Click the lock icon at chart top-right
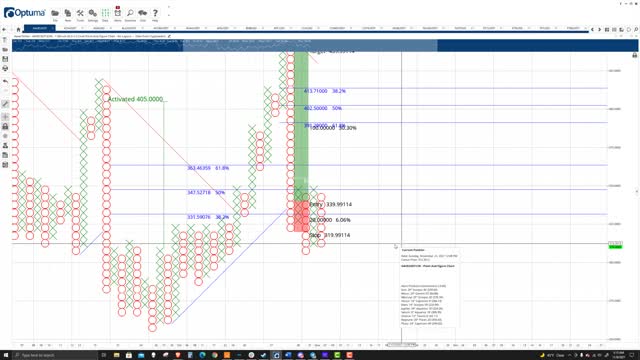The width and height of the screenshot is (640, 360). point(635,55)
